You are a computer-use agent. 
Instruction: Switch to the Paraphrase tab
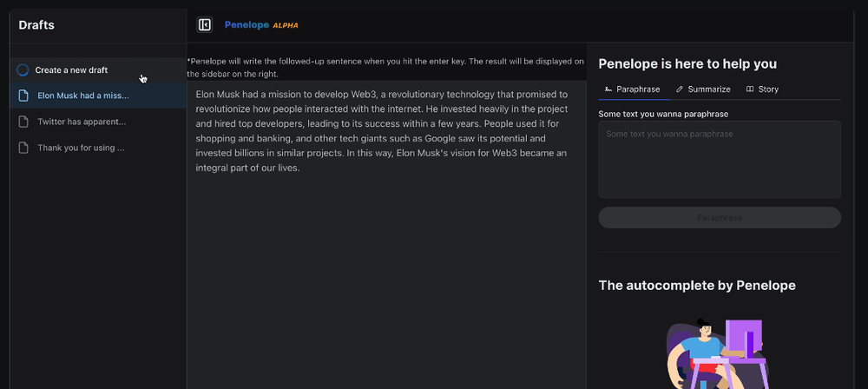634,89
